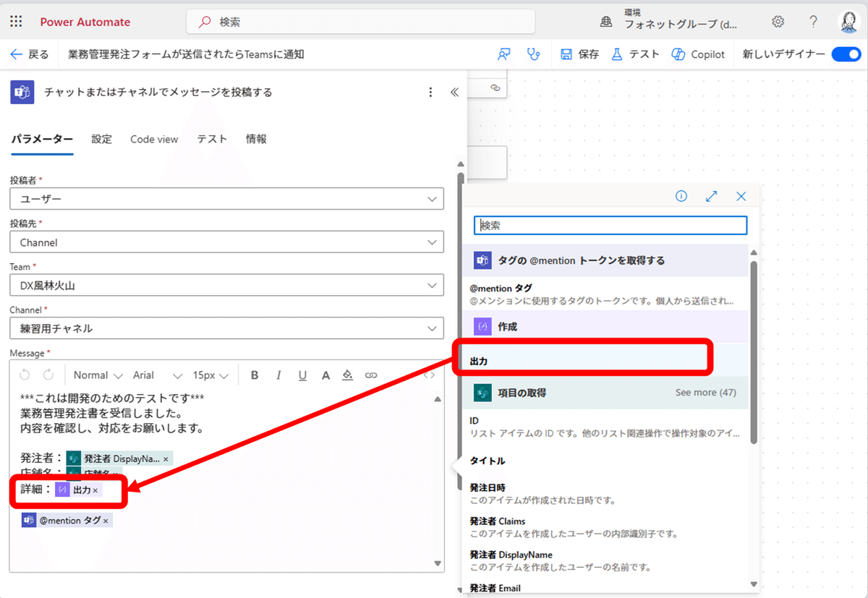This screenshot has width=868, height=598.
Task: Open the app launcher waffle icon
Action: 16,22
